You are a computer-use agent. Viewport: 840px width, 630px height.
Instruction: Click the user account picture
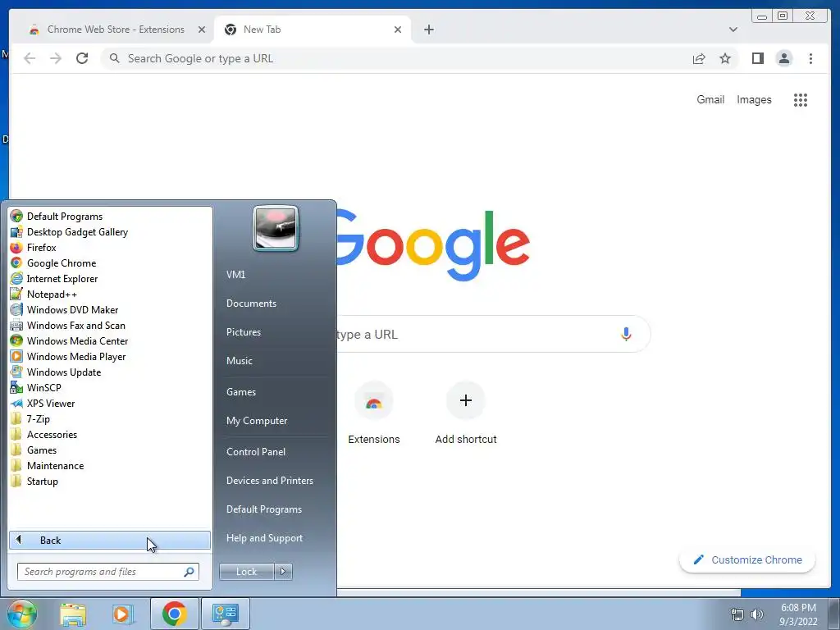point(276,229)
